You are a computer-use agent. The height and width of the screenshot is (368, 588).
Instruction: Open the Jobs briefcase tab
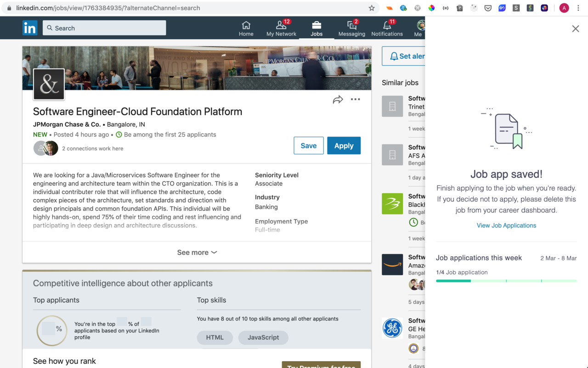click(x=317, y=28)
